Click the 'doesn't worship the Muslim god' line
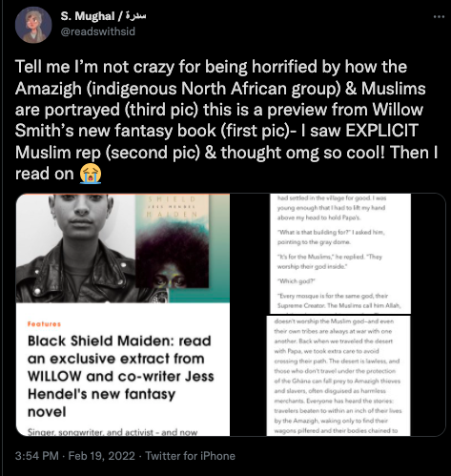Viewport: 451px width, 476px height. point(334,321)
